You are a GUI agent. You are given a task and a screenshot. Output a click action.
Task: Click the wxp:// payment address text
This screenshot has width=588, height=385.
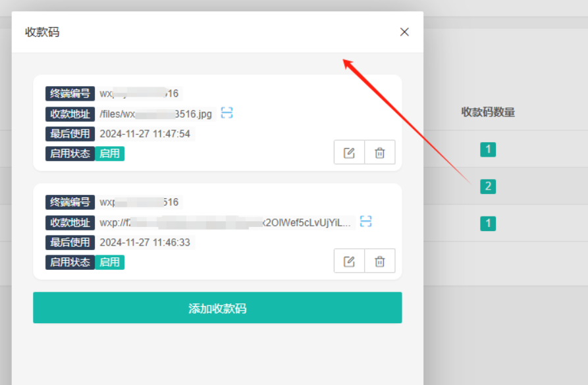click(x=225, y=222)
